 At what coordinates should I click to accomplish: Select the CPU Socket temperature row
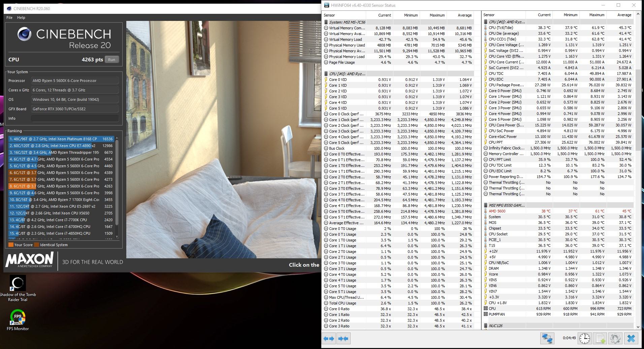[558, 234]
